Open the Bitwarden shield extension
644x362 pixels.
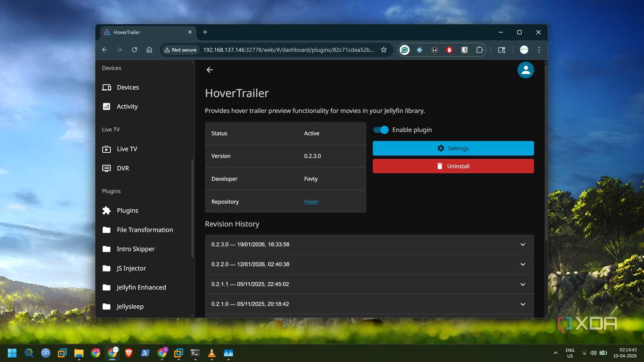tap(465, 50)
